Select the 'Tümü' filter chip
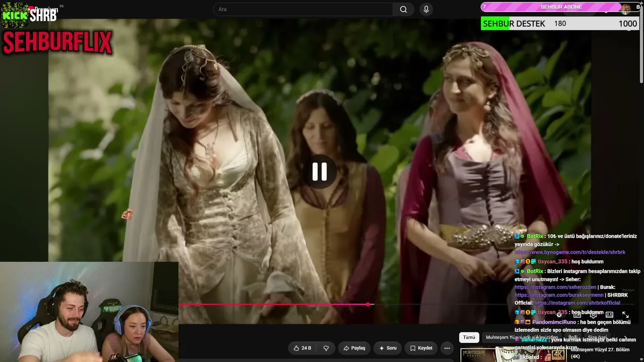This screenshot has width=644, height=362. pos(469,337)
